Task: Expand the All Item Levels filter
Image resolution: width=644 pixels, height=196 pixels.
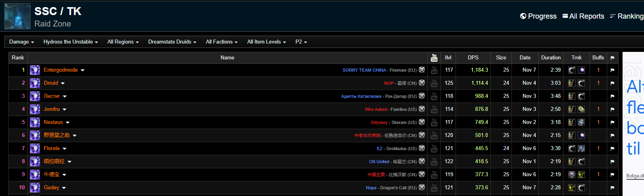Action: (266, 42)
